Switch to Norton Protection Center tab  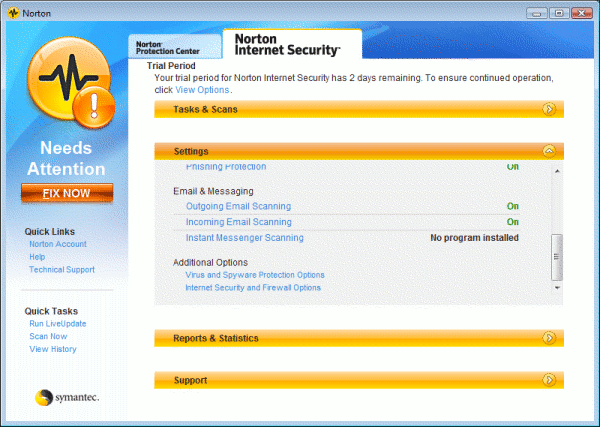point(175,47)
